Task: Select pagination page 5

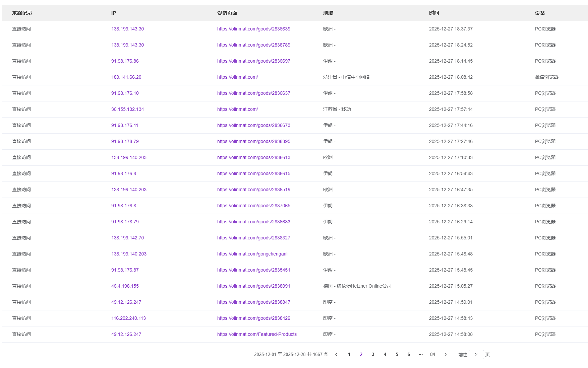Action: click(397, 354)
